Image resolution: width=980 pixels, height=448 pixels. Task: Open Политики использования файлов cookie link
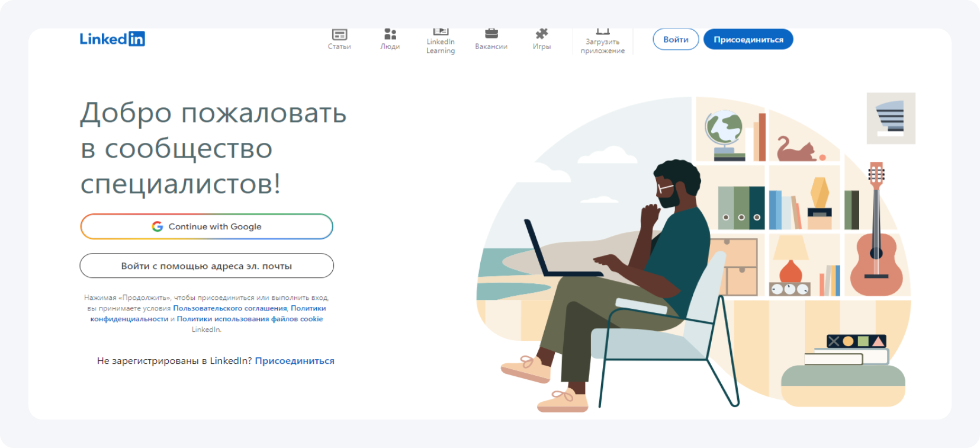click(250, 319)
